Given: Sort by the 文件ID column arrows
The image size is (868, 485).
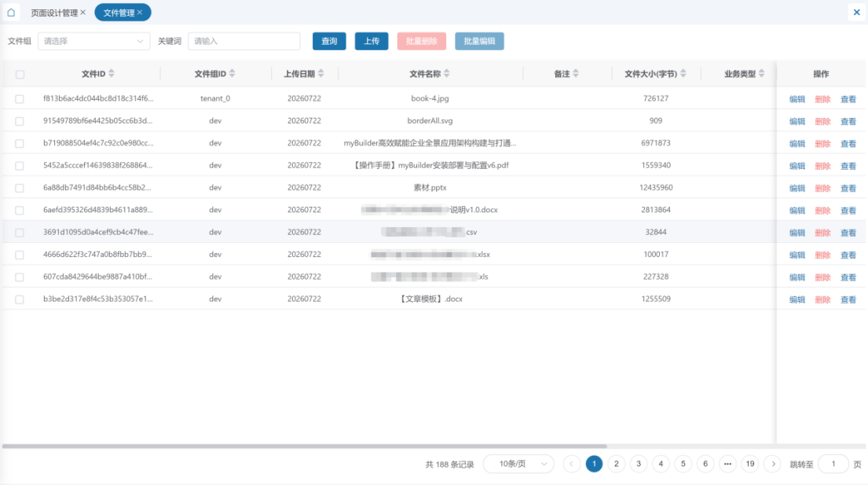Looking at the screenshot, I should point(112,74).
